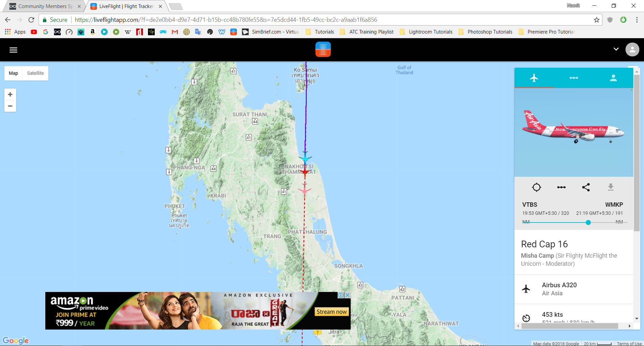This screenshot has height=346, width=644.
Task: Close the Amazon Prime ad
Action: [348, 295]
